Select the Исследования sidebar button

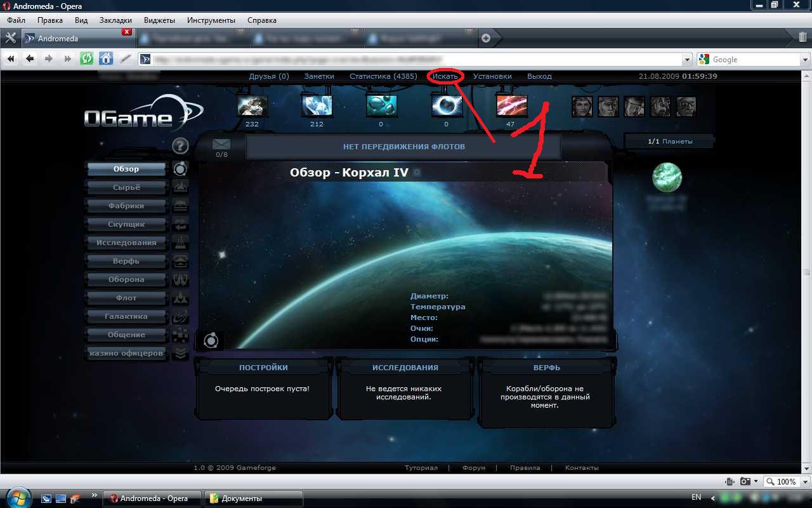tap(126, 243)
